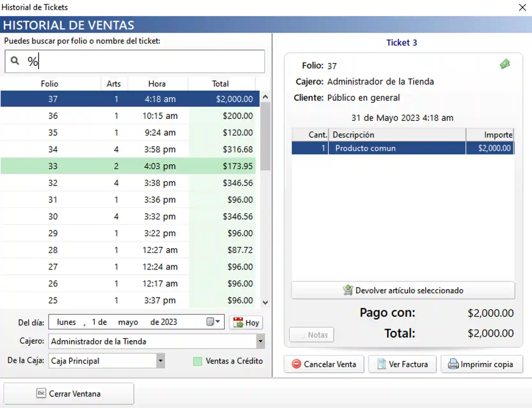Open the calendar picker icon in date field
The width and height of the screenshot is (532, 408).
click(213, 322)
